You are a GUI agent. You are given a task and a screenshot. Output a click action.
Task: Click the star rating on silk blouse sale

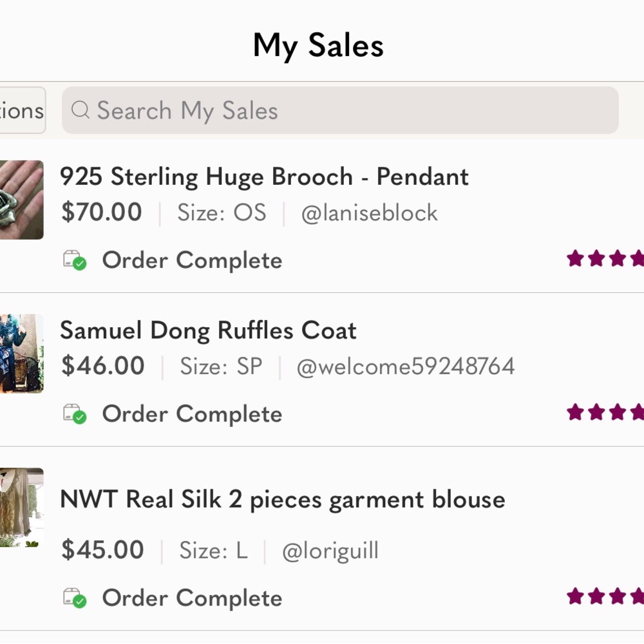tap(605, 596)
